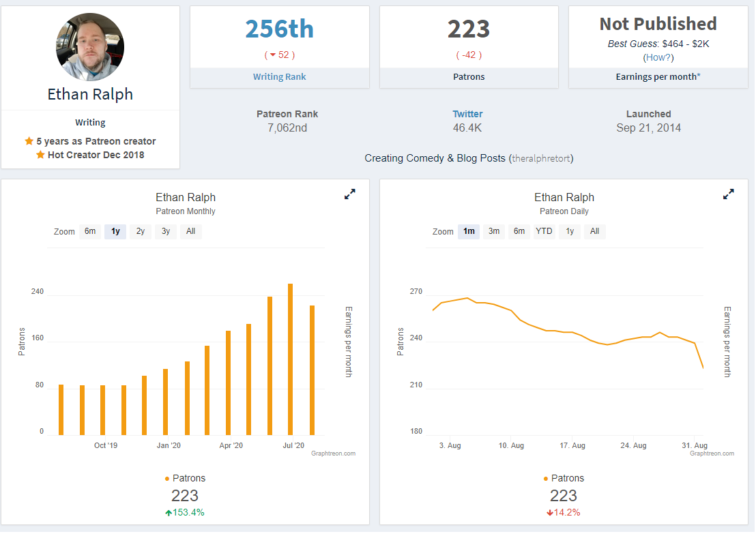Viewport: 756px width, 536px height.
Task: Click the first bar in the Monthly chart
Action: point(61,411)
